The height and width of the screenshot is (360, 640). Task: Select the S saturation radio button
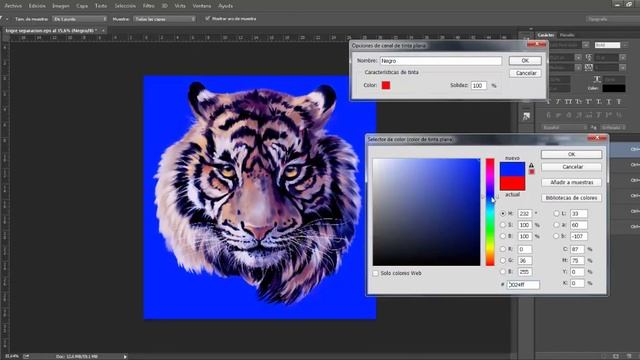point(503,225)
